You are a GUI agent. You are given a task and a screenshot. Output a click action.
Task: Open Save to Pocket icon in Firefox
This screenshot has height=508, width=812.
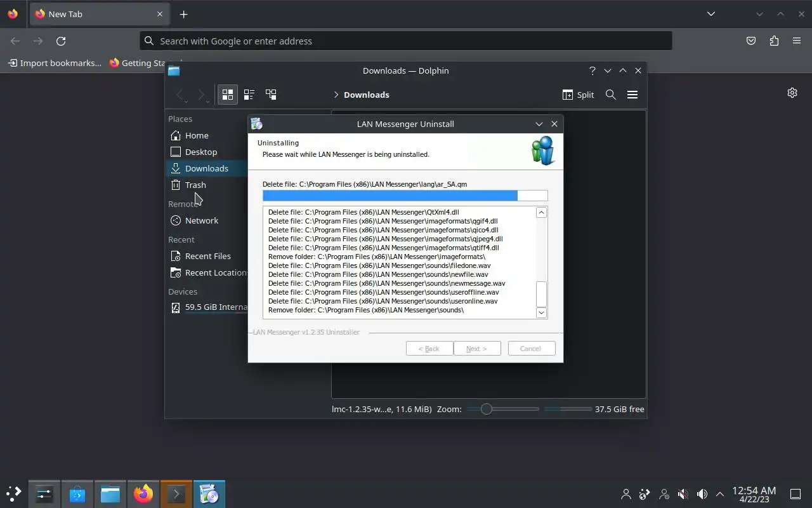coord(751,41)
